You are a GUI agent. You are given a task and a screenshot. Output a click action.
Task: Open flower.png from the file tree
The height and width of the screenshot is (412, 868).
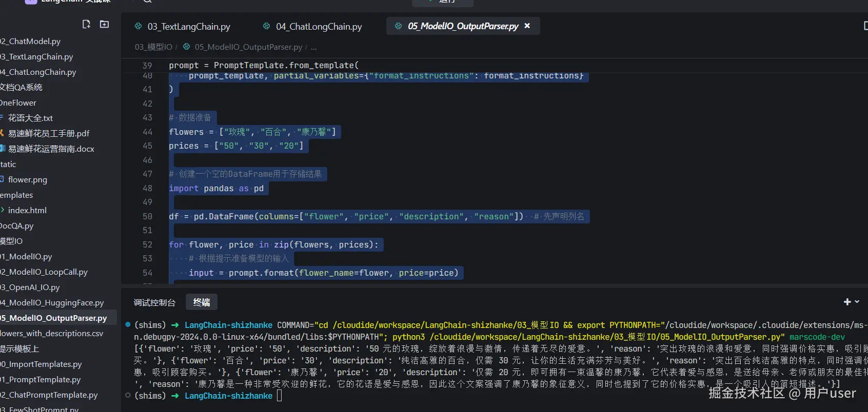[x=28, y=179]
